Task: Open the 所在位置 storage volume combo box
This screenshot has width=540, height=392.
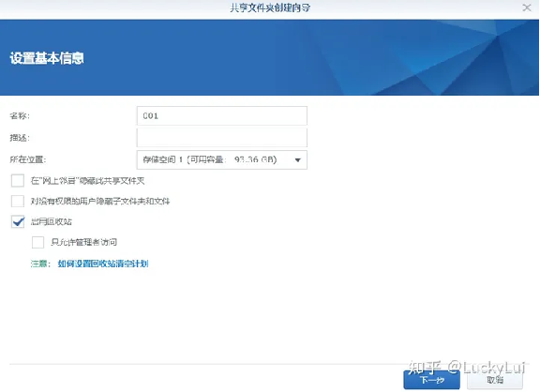Action: pos(222,159)
